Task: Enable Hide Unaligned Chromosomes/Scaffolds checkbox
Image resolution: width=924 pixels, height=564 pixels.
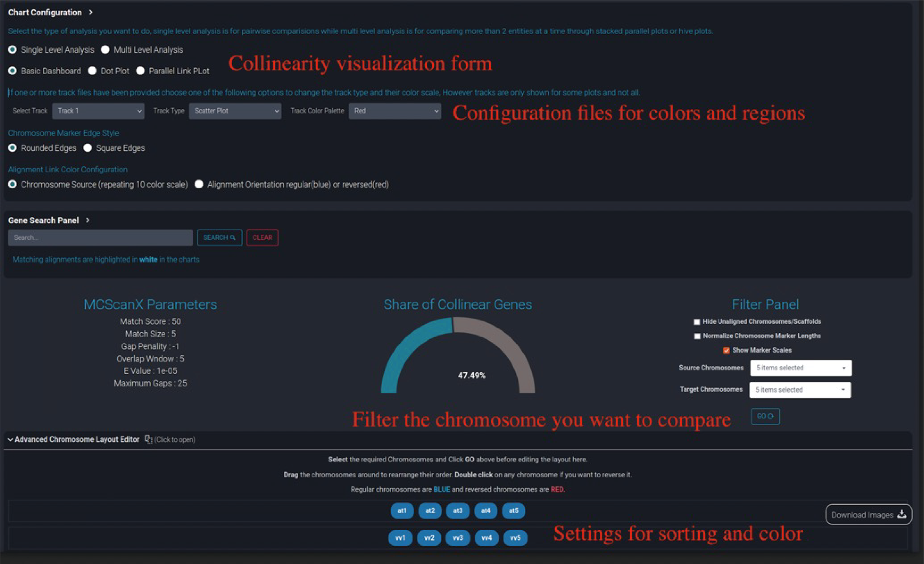Action: (697, 322)
